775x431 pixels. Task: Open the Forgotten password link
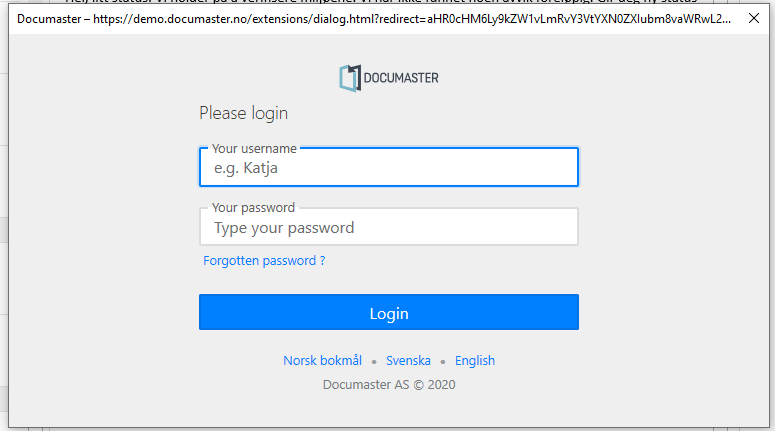point(264,261)
